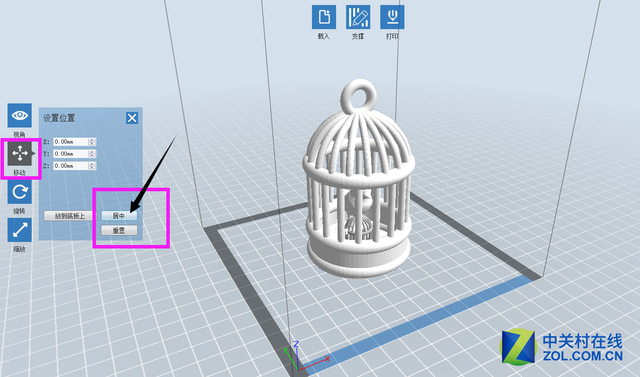Click the 重置 reset button

click(x=119, y=231)
